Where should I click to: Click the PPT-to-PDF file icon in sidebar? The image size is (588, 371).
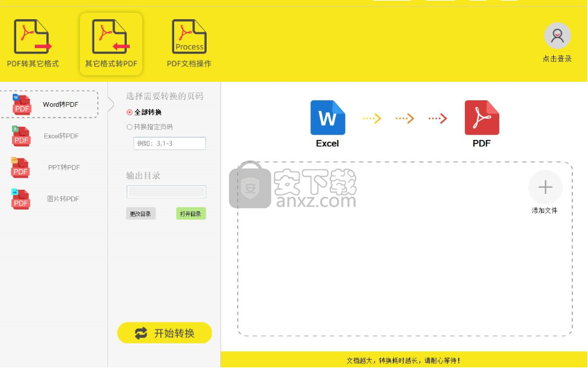tap(20, 167)
